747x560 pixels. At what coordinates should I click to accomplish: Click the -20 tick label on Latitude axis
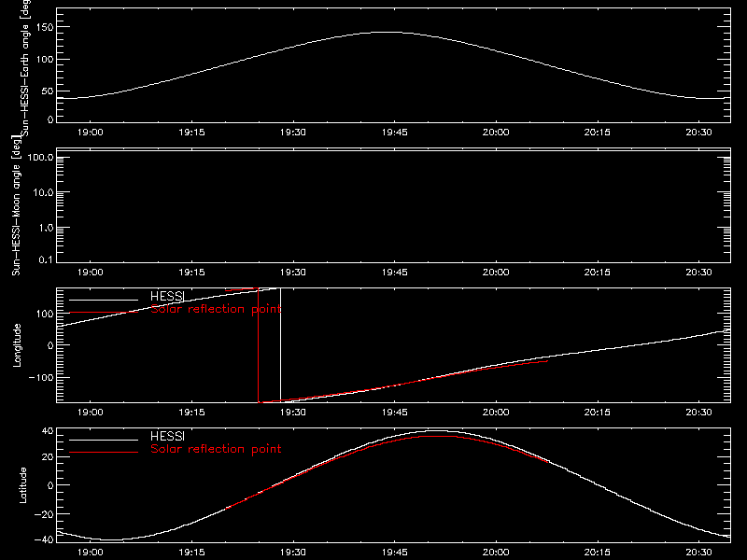(x=44, y=514)
